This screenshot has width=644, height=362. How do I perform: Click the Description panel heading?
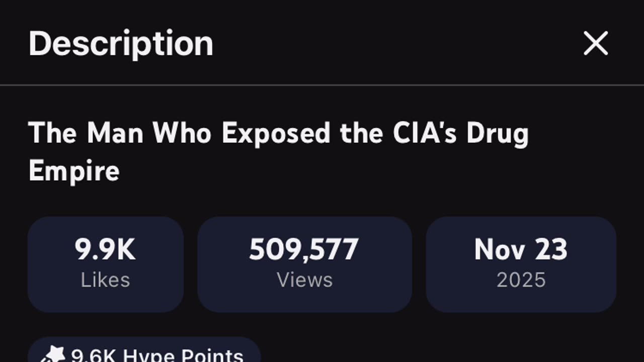pyautogui.click(x=121, y=43)
